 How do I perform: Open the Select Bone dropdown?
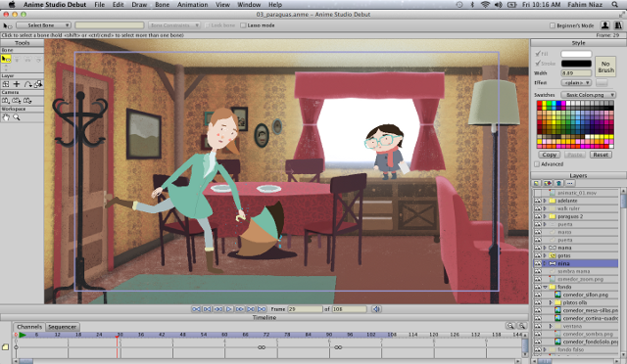[43, 25]
